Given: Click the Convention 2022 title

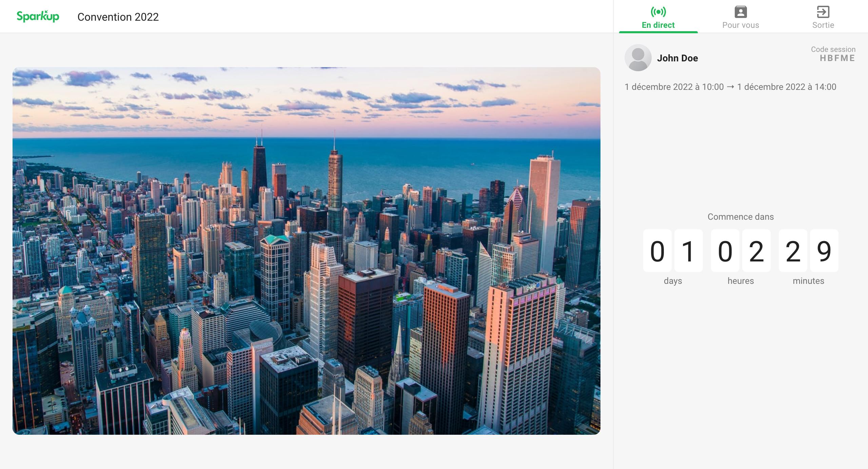Looking at the screenshot, I should [118, 17].
